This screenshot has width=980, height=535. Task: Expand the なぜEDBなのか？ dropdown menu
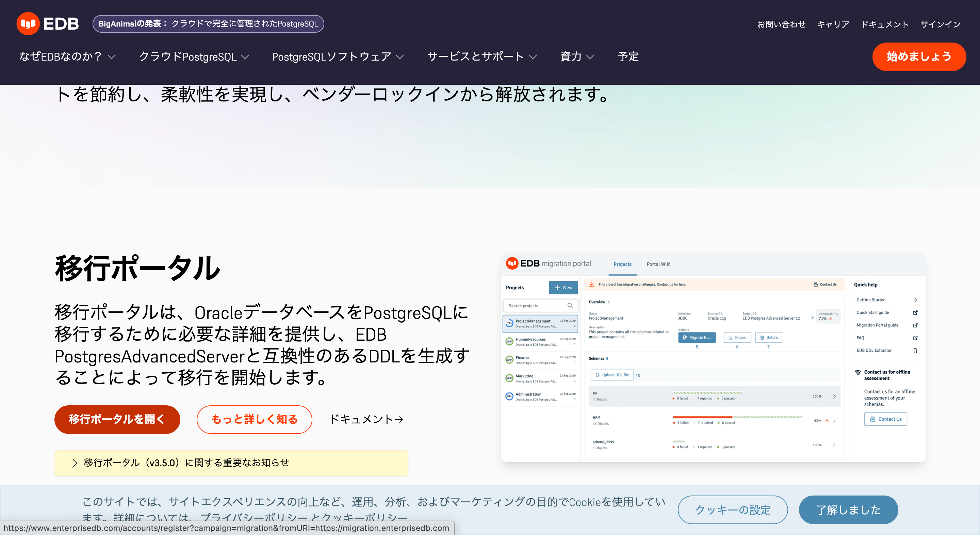pyautogui.click(x=67, y=57)
